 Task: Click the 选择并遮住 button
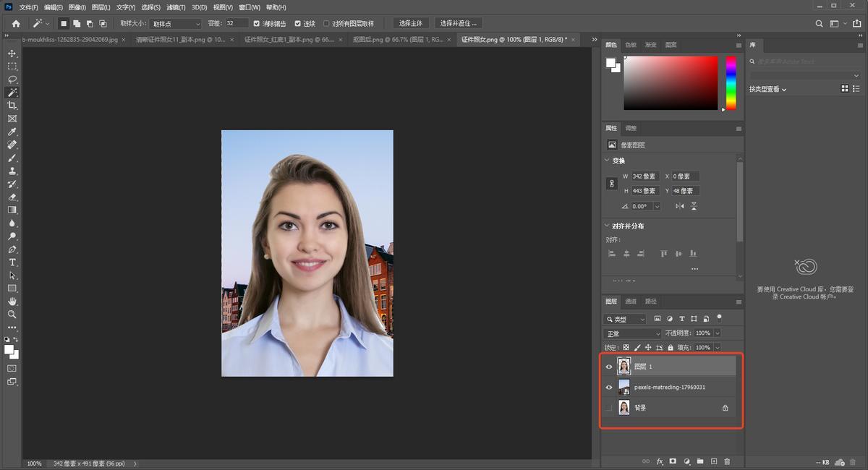coord(459,23)
